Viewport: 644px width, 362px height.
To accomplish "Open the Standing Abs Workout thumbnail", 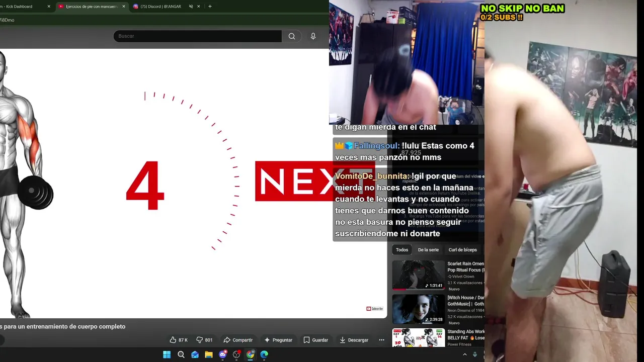I will (419, 338).
